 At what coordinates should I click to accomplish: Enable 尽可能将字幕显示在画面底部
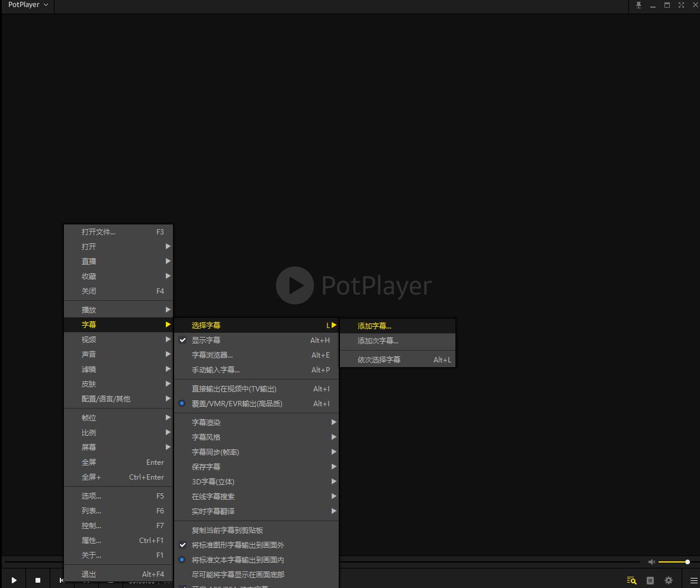256,574
